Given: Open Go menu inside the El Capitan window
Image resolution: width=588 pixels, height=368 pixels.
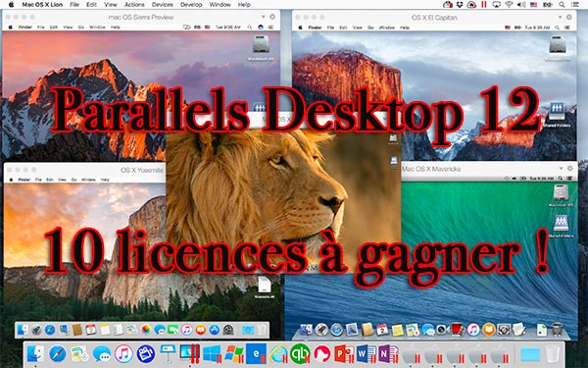Looking at the screenshot, I should [x=370, y=27].
